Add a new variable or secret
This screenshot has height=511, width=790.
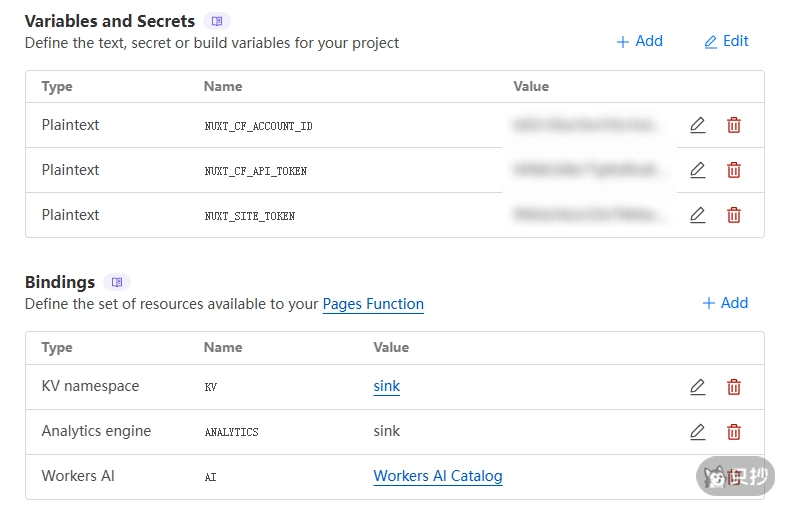click(639, 41)
